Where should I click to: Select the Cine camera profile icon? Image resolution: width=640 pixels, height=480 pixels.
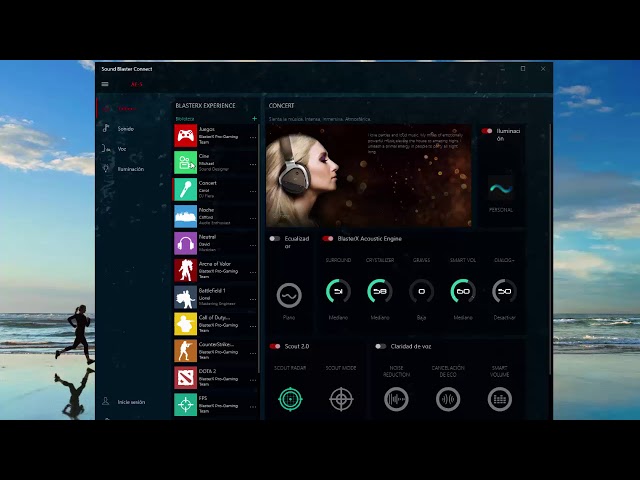click(185, 162)
